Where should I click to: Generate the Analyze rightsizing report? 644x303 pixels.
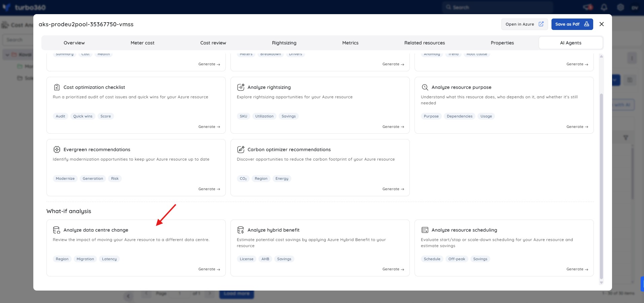click(x=393, y=127)
